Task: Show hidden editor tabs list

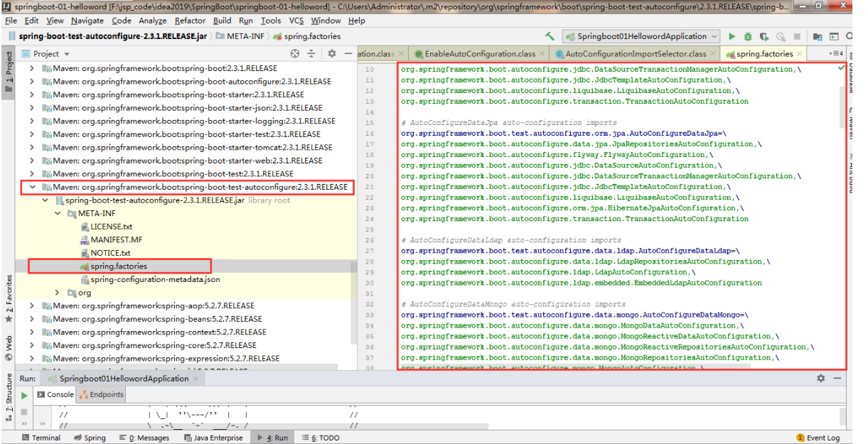Action: click(x=836, y=53)
